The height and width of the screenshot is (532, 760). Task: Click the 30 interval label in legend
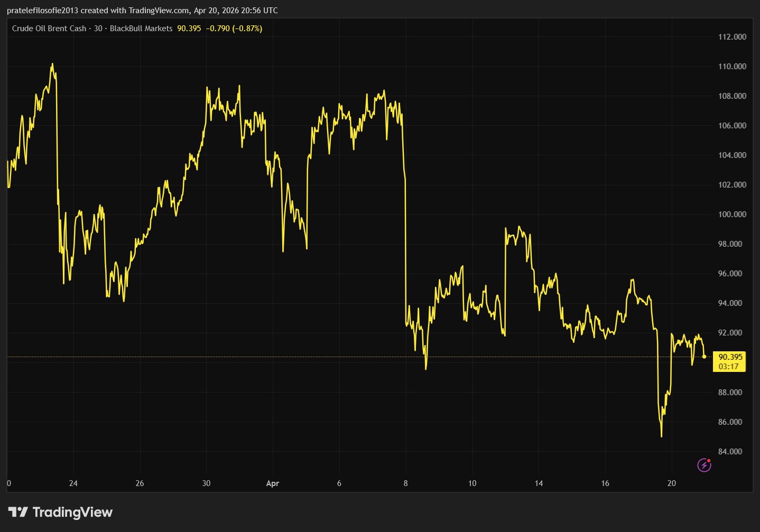[x=98, y=29]
